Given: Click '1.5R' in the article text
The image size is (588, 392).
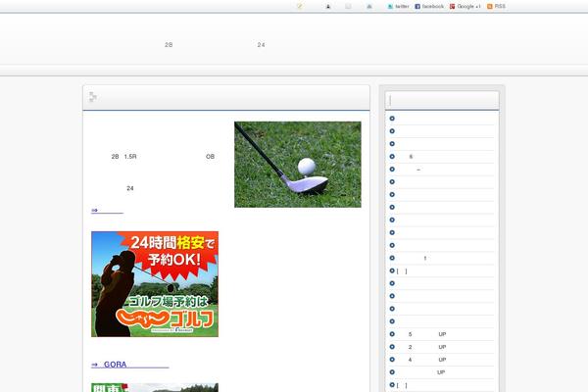Looking at the screenshot, I should coord(130,157).
